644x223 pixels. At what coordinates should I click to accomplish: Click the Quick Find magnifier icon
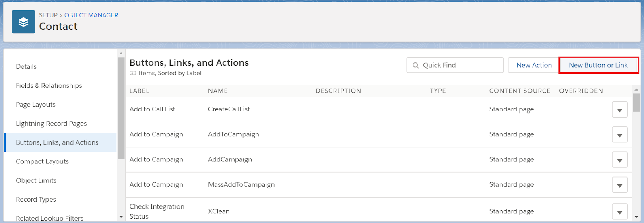coord(416,65)
